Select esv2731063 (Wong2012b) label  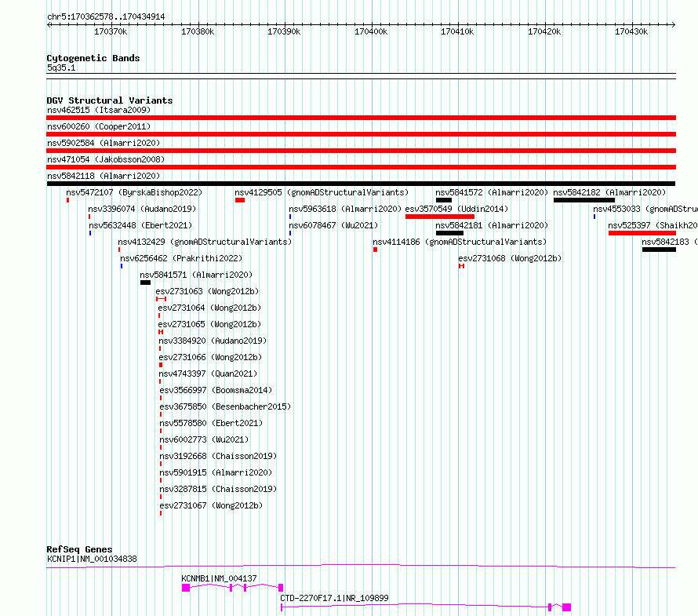[207, 291]
